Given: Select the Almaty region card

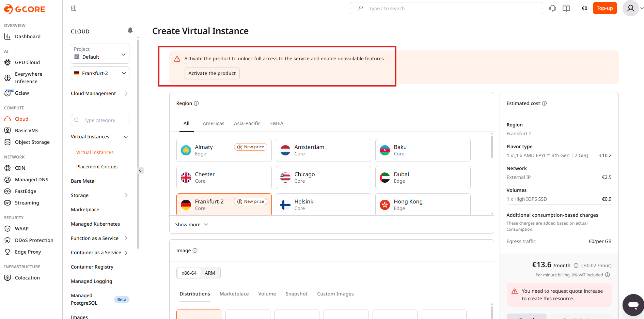Looking at the screenshot, I should 224,150.
